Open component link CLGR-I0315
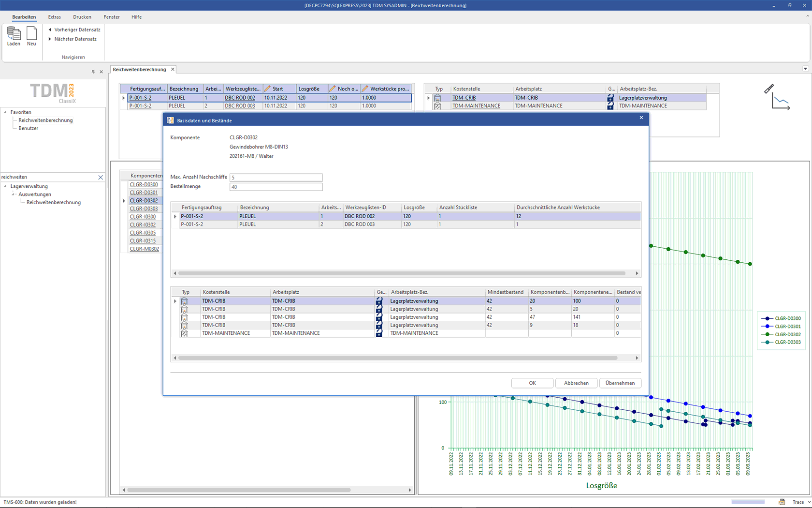This screenshot has height=508, width=812. [x=143, y=241]
